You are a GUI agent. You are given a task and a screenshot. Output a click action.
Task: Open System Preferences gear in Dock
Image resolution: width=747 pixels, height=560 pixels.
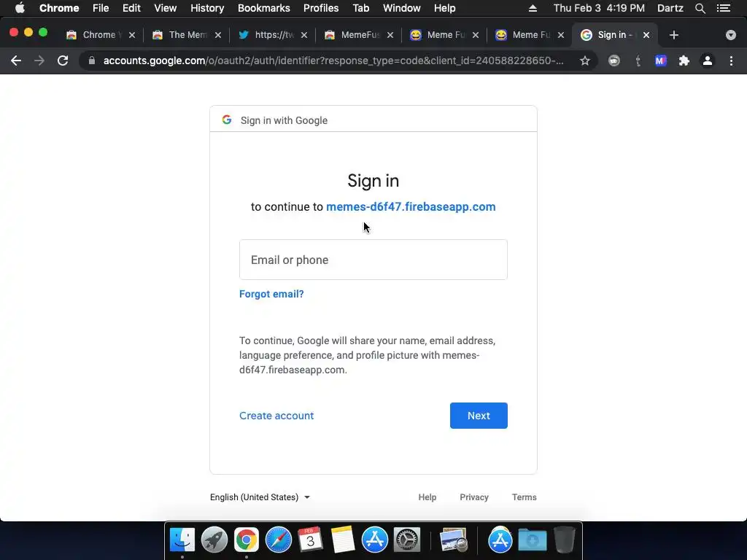click(x=407, y=540)
